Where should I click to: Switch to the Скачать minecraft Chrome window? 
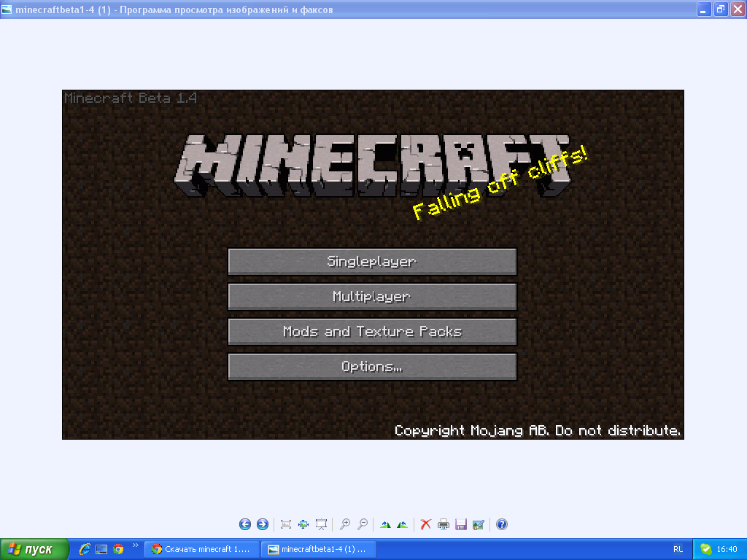(202, 549)
